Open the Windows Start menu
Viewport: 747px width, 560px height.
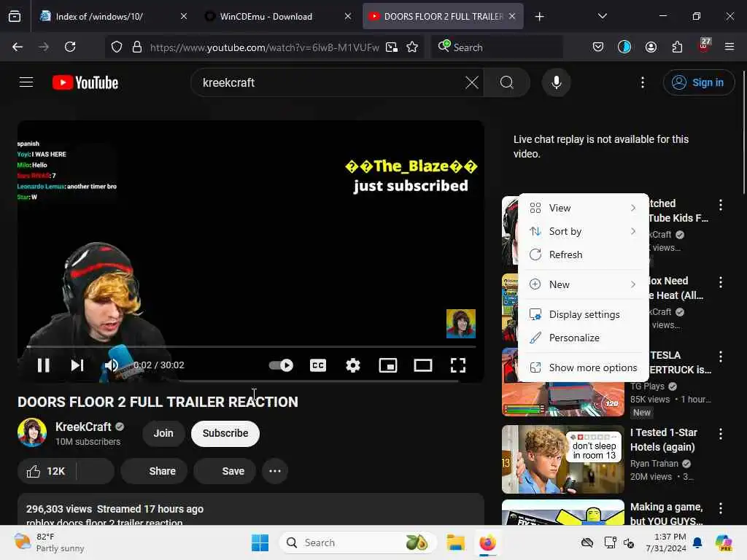(260, 542)
